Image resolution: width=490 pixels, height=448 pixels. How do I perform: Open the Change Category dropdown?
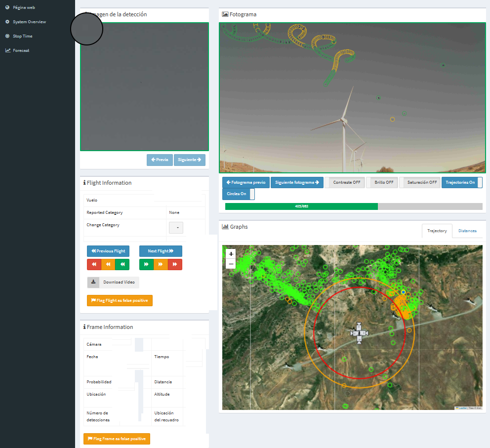(x=176, y=228)
